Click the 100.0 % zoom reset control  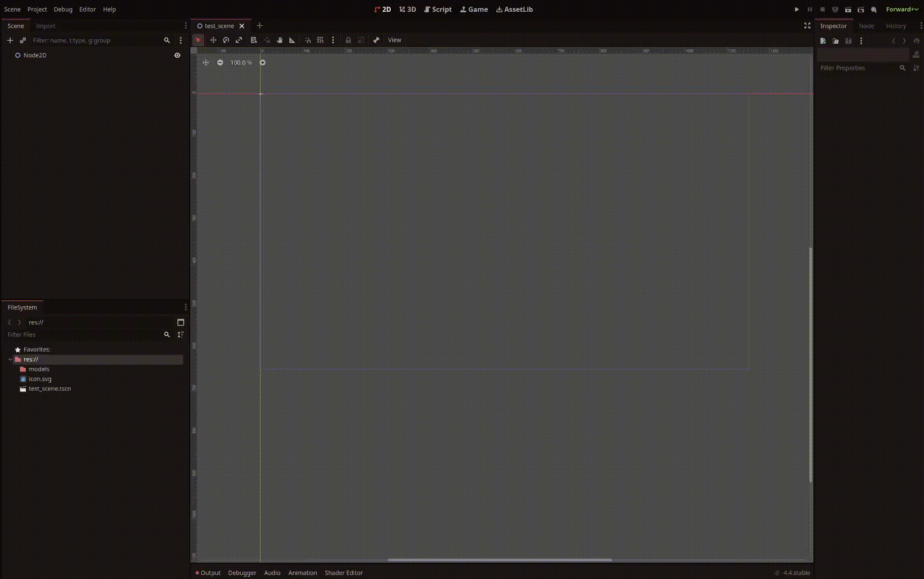point(241,62)
